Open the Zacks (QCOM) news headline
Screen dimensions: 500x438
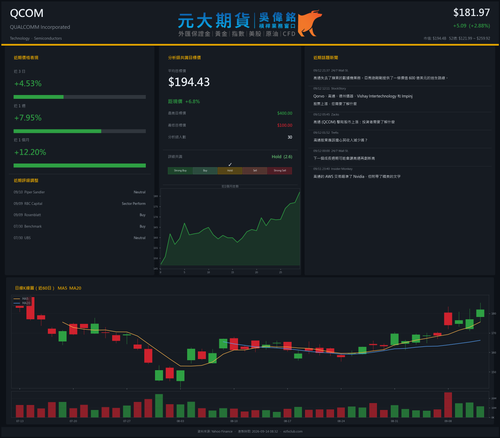354,122
